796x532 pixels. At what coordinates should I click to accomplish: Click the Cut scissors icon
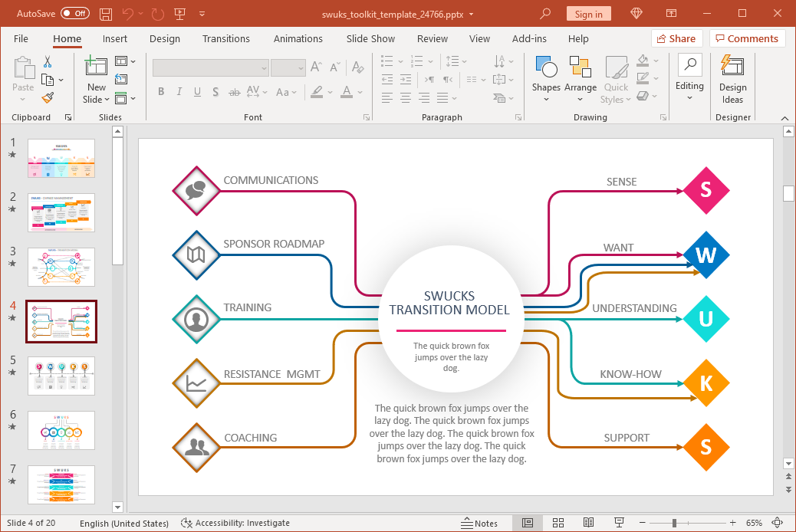click(x=48, y=62)
